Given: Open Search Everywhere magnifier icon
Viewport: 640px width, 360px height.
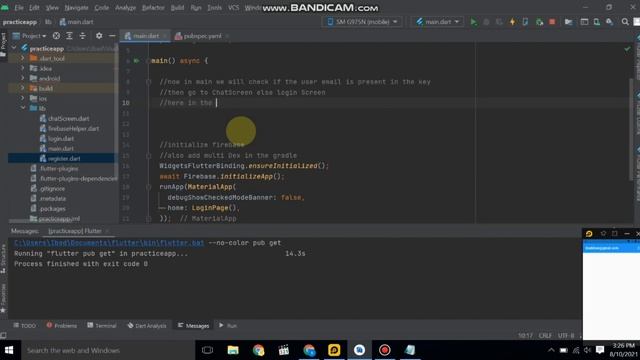Looking at the screenshot, I should tap(625, 22).
